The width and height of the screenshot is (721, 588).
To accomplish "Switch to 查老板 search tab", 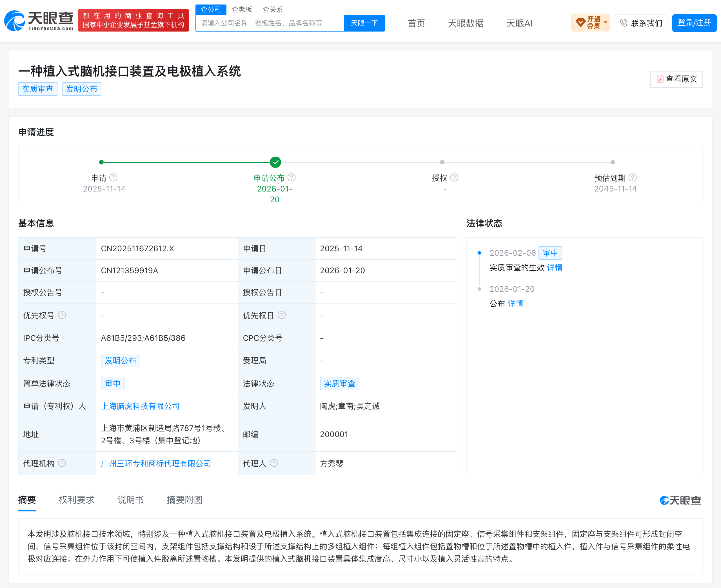I will (242, 9).
